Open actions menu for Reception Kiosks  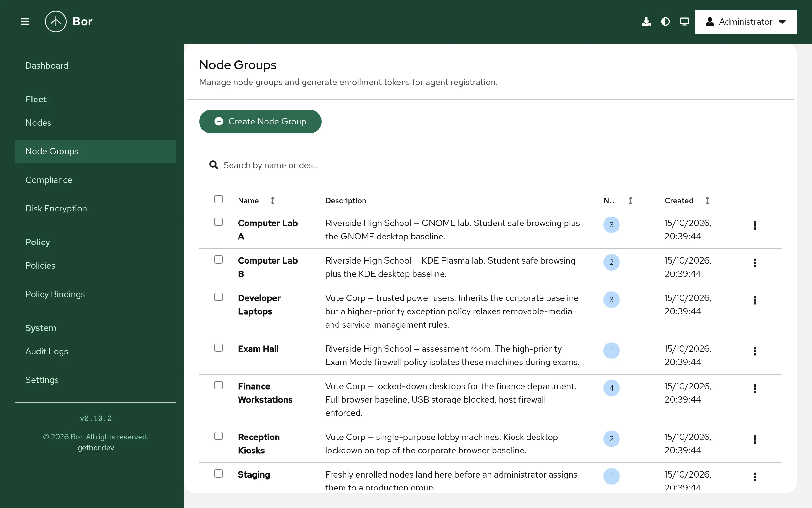pos(755,439)
